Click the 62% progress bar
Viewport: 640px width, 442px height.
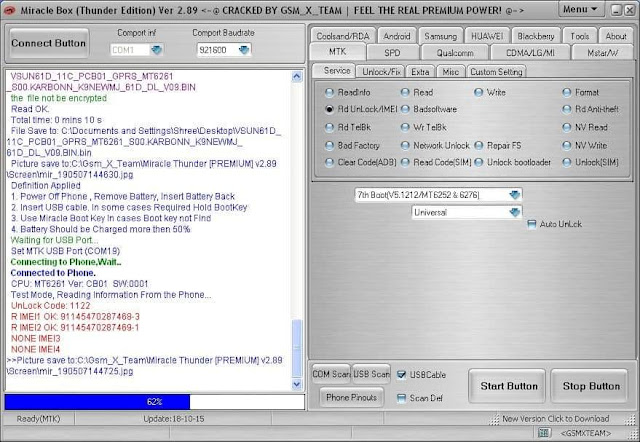tap(155, 402)
